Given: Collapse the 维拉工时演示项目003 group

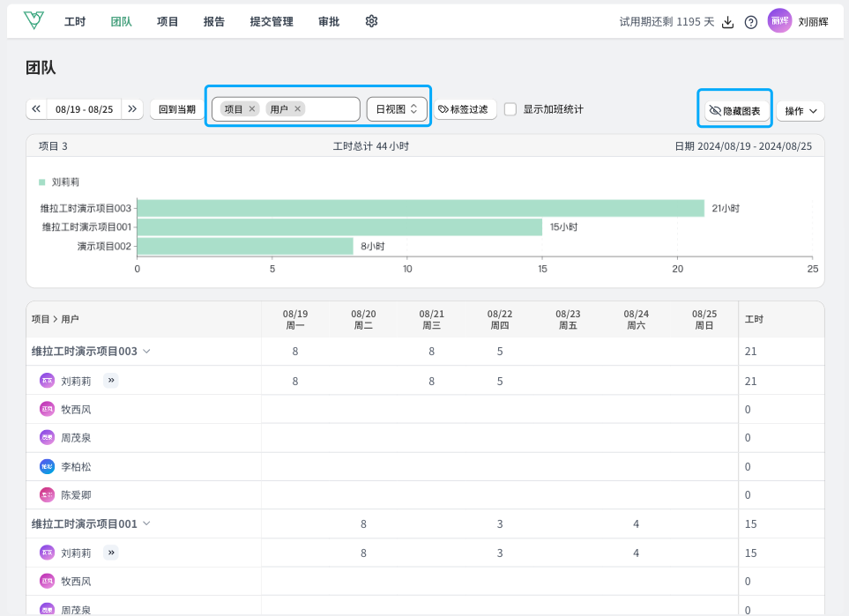Looking at the screenshot, I should pyautogui.click(x=147, y=352).
